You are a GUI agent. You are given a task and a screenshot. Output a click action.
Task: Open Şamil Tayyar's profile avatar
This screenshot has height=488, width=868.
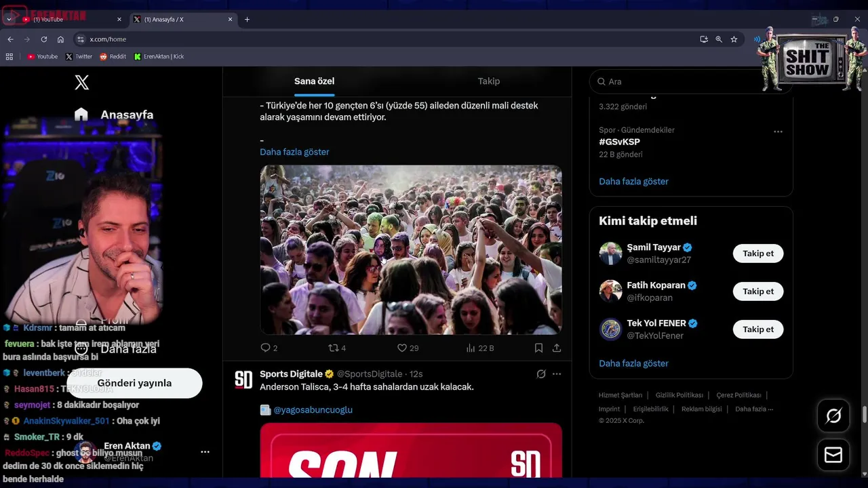[611, 253]
